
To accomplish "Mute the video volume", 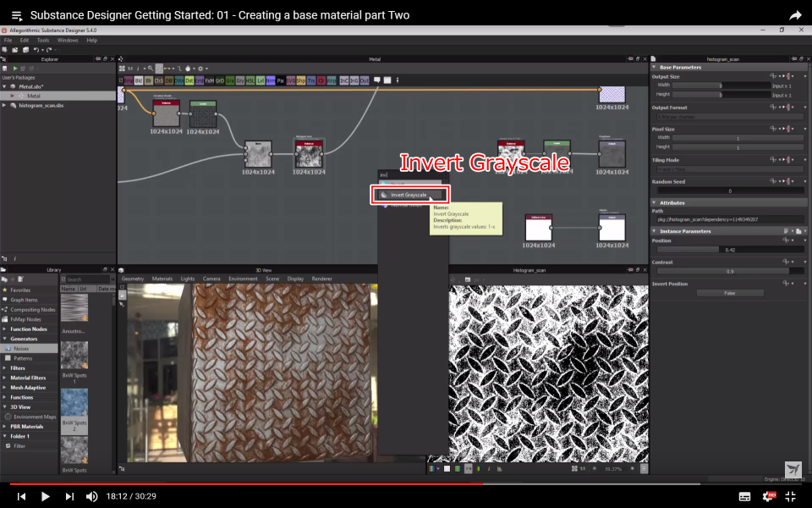I will (91, 496).
